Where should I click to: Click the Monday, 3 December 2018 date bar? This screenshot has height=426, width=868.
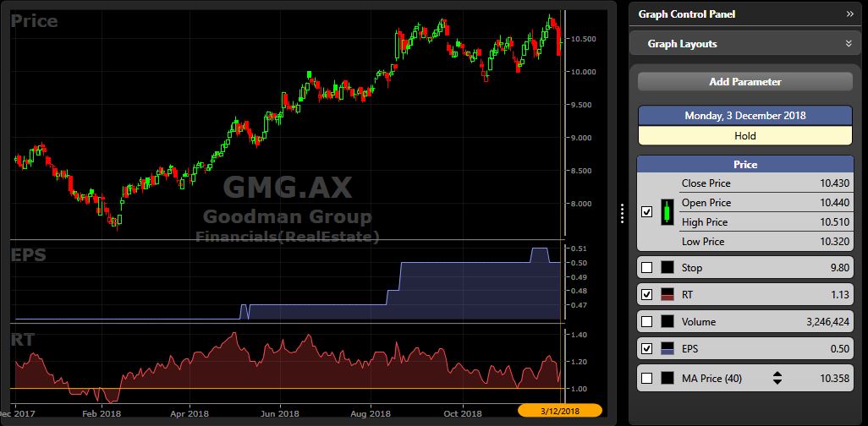pos(745,116)
